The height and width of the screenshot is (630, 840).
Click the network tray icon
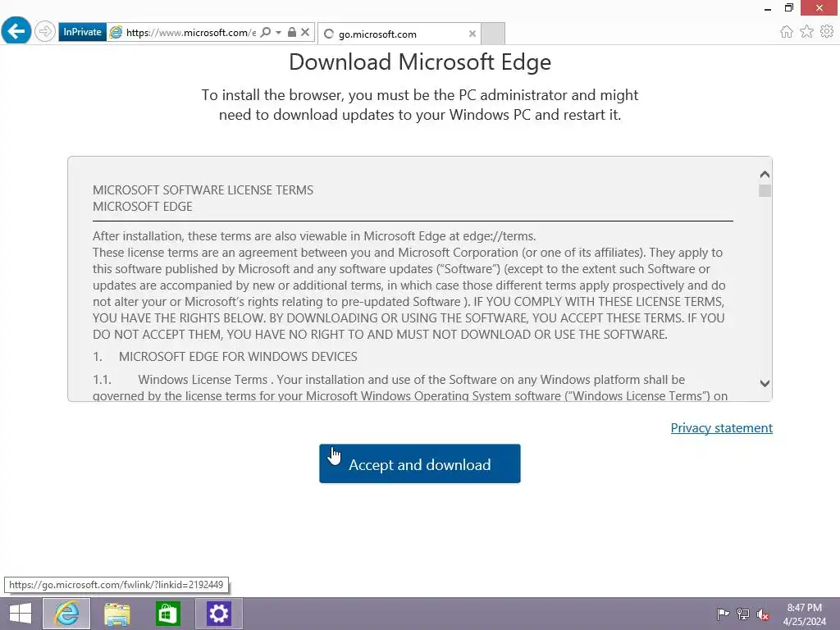point(743,614)
